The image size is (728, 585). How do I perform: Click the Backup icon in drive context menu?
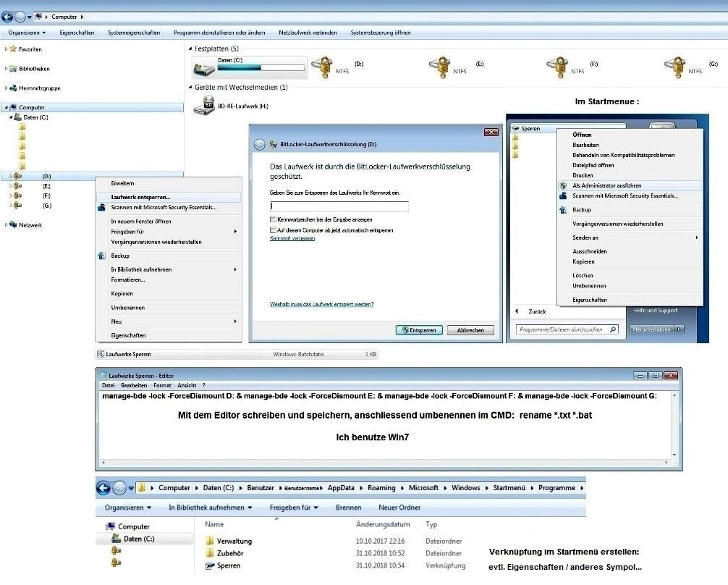click(102, 256)
